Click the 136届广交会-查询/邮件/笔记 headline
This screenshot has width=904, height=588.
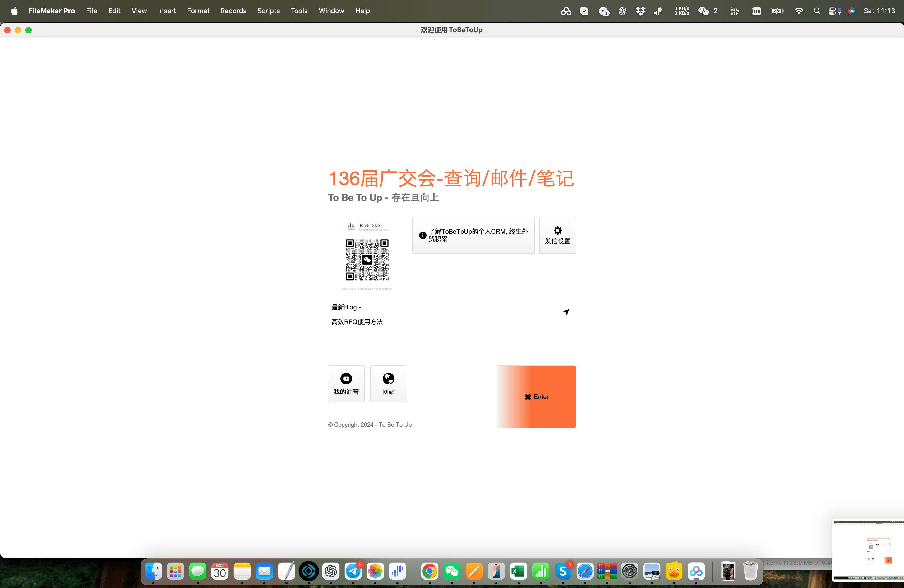point(451,178)
